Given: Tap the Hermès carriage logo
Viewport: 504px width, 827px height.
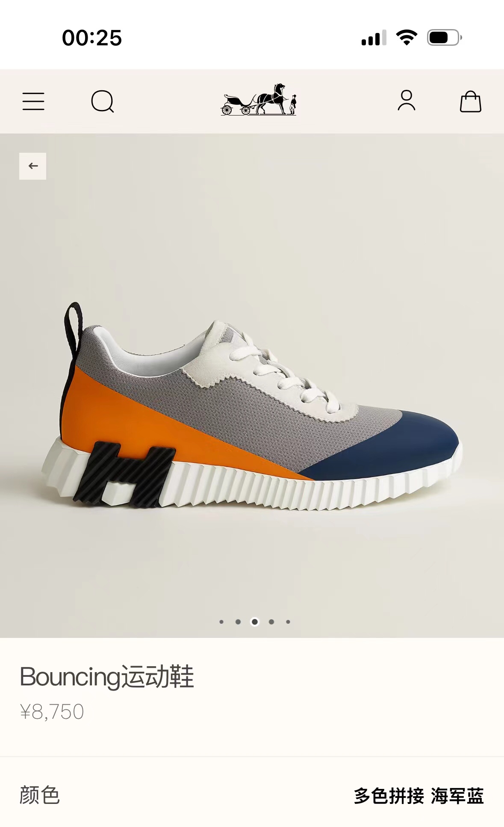Looking at the screenshot, I should (x=259, y=99).
